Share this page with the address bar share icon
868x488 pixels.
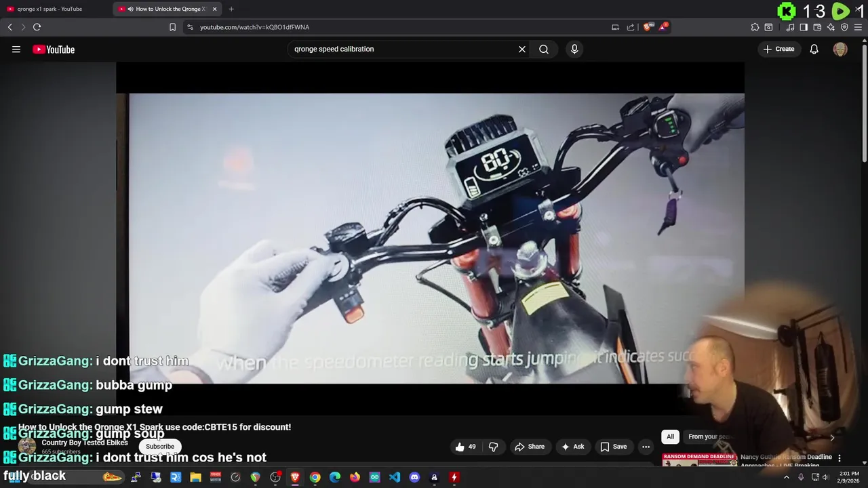tap(631, 27)
